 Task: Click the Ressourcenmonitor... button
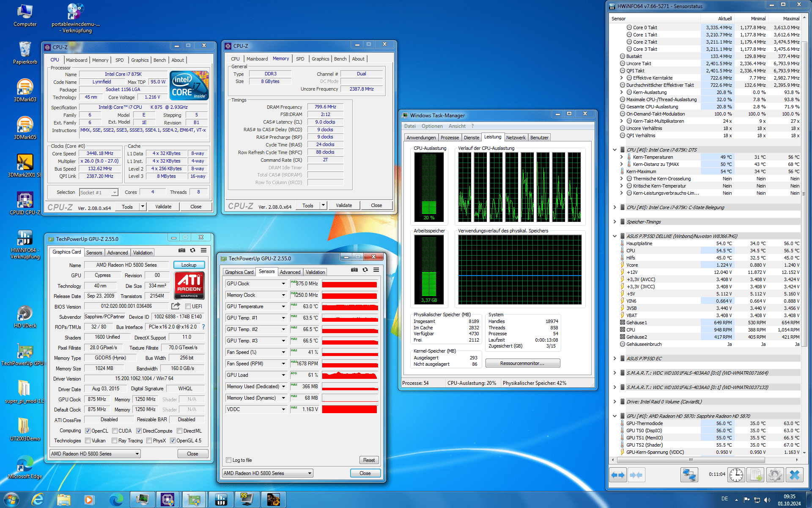522,363
